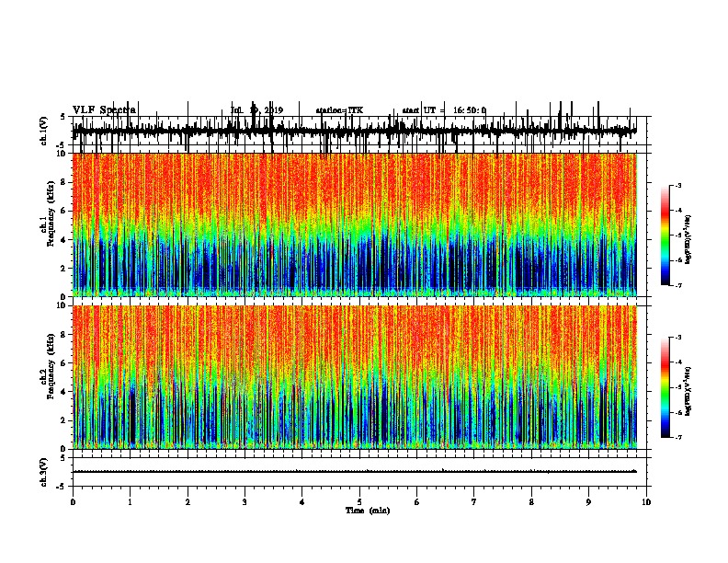Click the ch.1 voltage waveform trace
The width and height of the screenshot is (728, 563).
[354, 132]
